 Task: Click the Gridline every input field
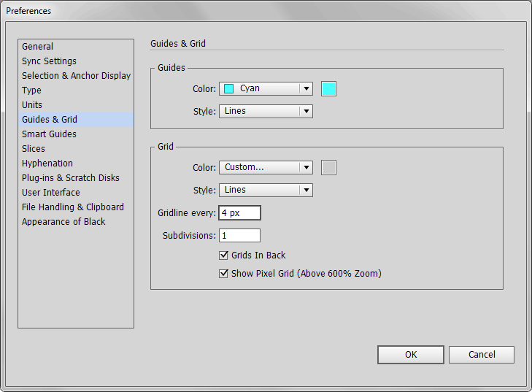[x=239, y=213]
